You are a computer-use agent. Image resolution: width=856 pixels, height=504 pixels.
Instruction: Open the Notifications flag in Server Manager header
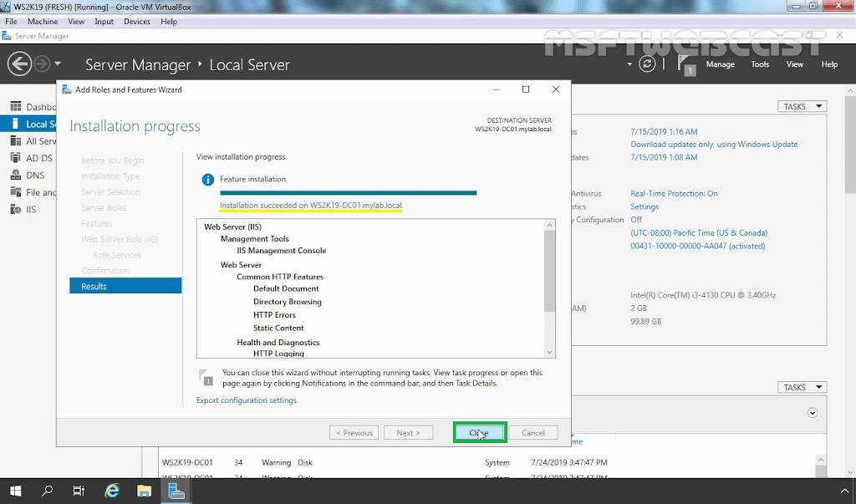click(686, 65)
